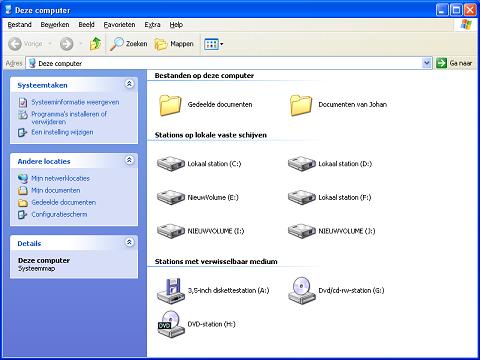Open the Bewerken menu
Viewport: 480px width, 360px height.
point(55,25)
